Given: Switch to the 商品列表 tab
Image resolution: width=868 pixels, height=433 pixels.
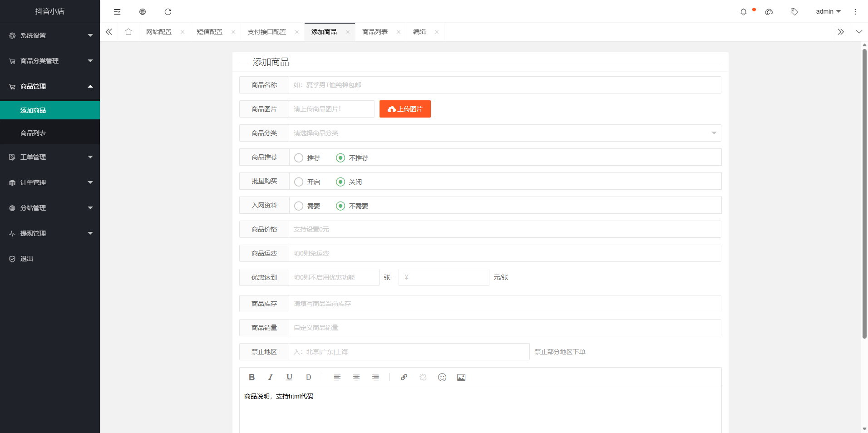Looking at the screenshot, I should pyautogui.click(x=375, y=31).
